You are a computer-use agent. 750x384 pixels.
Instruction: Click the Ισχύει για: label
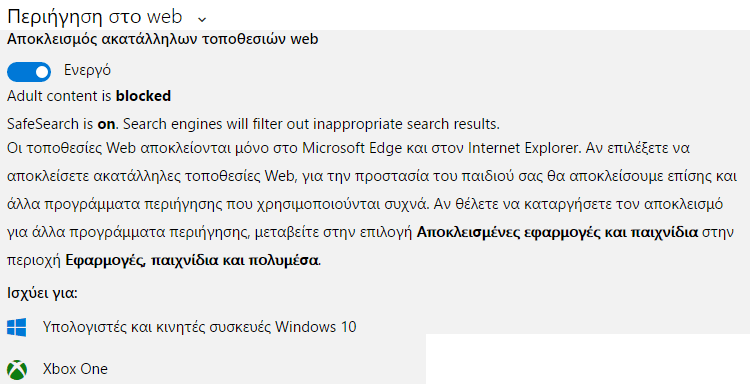43,293
